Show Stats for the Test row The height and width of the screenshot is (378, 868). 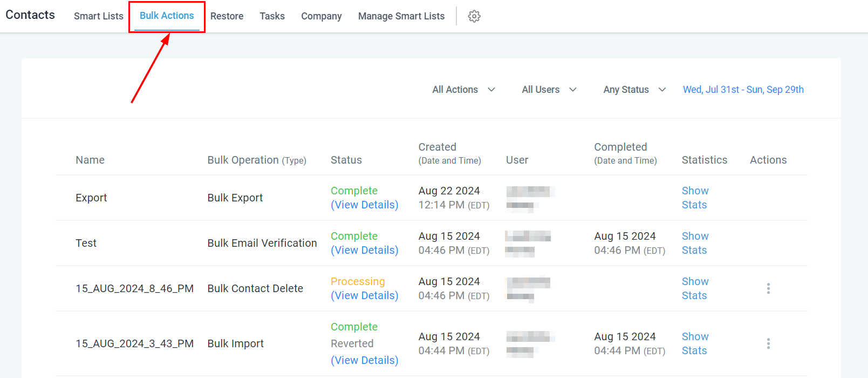[695, 243]
